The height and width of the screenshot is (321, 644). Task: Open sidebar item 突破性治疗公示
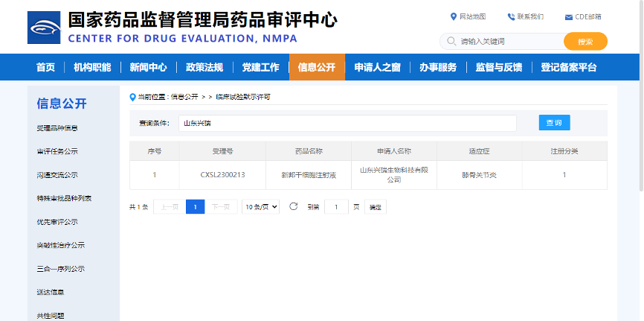[61, 245]
